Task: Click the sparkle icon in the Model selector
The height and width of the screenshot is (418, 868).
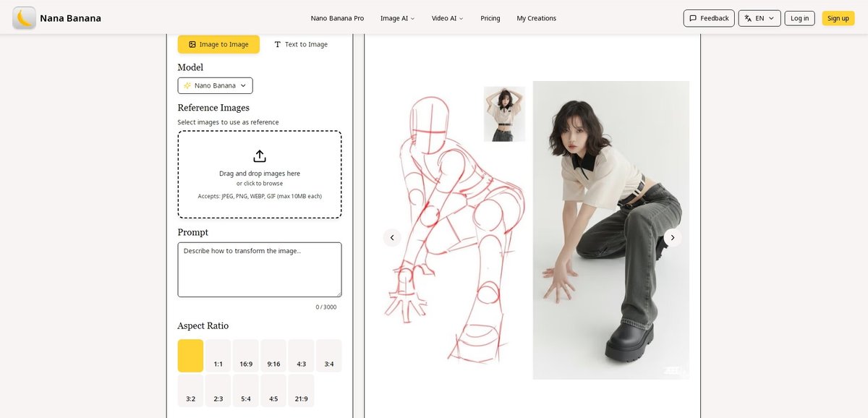Action: click(187, 85)
